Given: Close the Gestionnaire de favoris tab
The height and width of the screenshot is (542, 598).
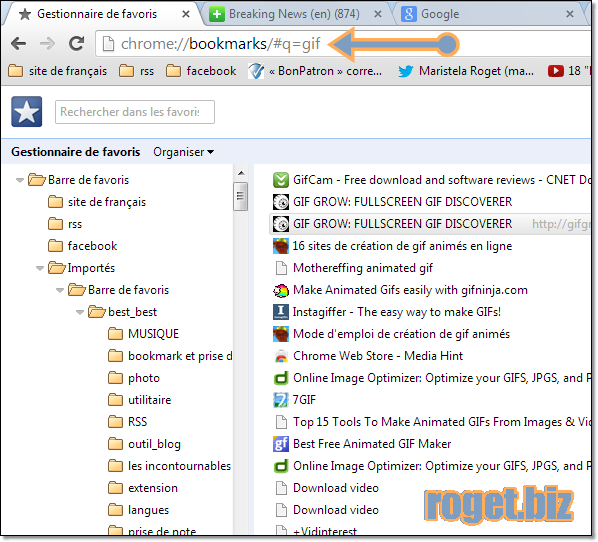Looking at the screenshot, I should coord(186,14).
